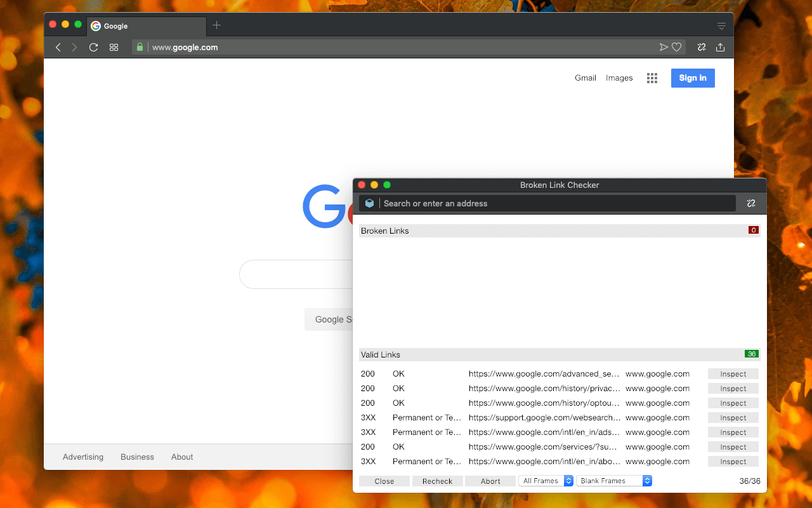Switch to the Google browser tab
The width and height of the screenshot is (812, 508).
[x=145, y=26]
